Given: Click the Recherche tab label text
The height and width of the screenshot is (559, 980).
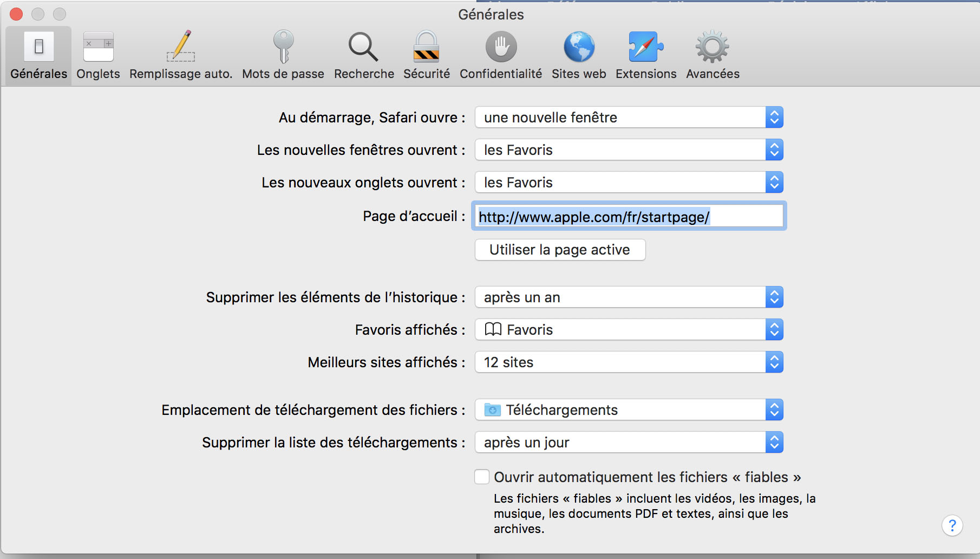Looking at the screenshot, I should pos(364,74).
